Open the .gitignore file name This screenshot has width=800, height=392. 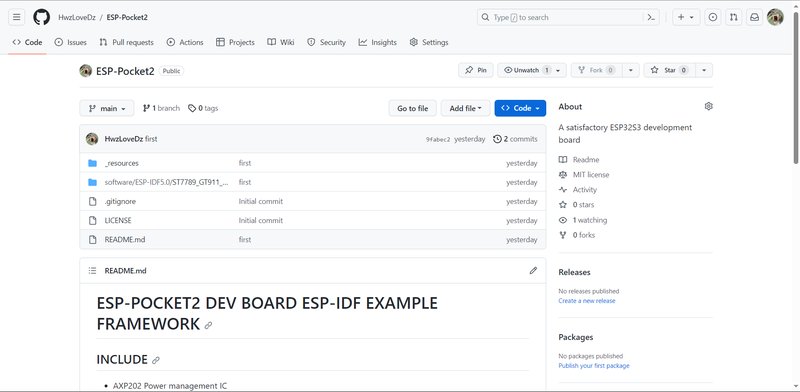click(120, 201)
